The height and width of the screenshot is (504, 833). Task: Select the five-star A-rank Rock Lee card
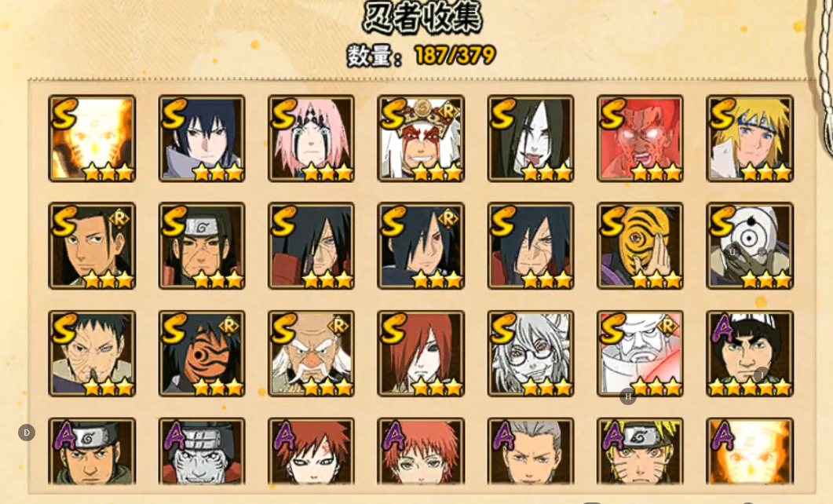[750, 354]
